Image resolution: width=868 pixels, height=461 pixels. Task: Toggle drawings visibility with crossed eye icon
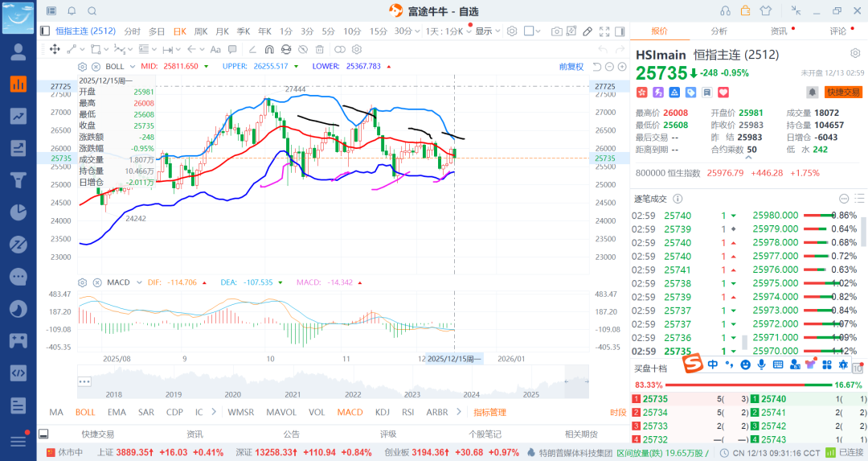pyautogui.click(x=303, y=49)
